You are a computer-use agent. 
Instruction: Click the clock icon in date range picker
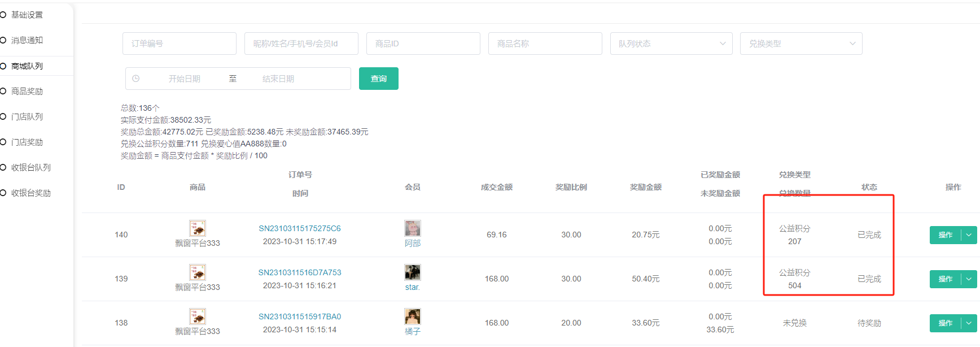(136, 79)
